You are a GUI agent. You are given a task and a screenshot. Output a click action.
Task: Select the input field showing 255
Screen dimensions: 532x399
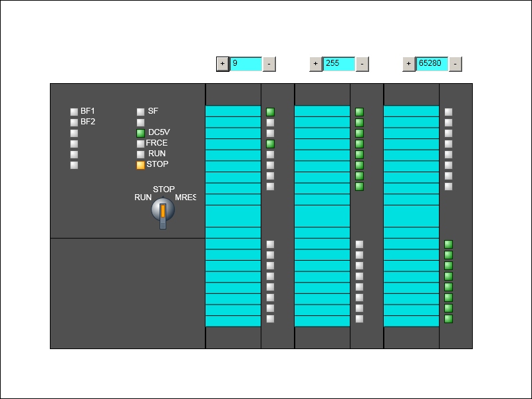pyautogui.click(x=339, y=64)
